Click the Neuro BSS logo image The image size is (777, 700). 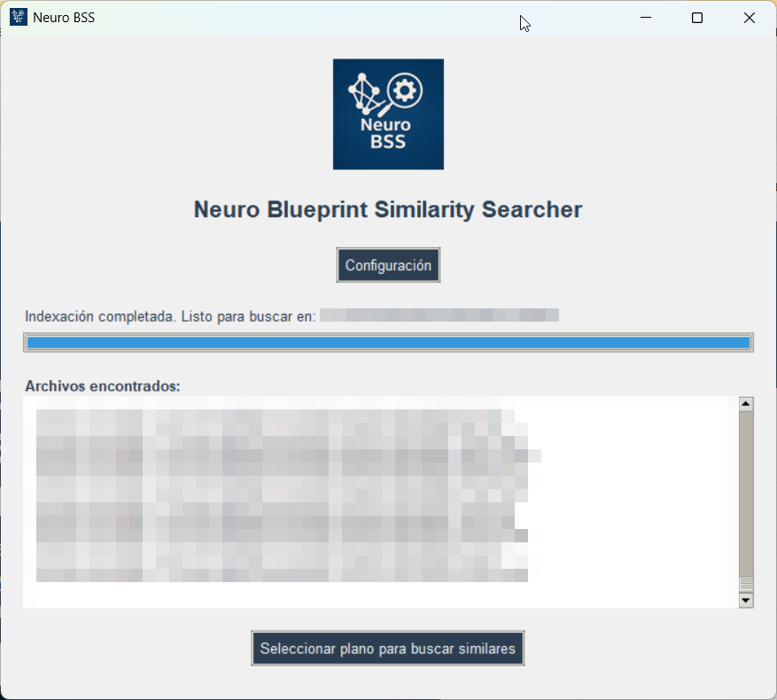coord(388,114)
